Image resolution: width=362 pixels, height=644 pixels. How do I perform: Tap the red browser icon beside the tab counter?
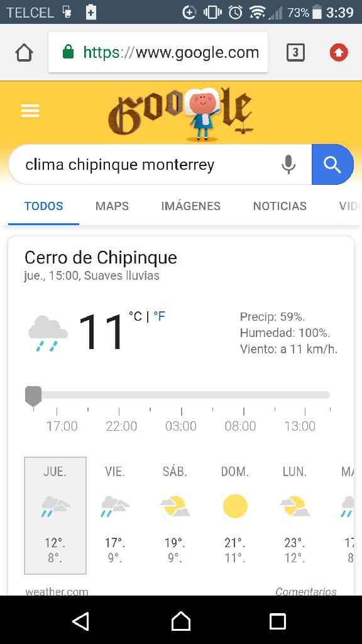point(338,52)
